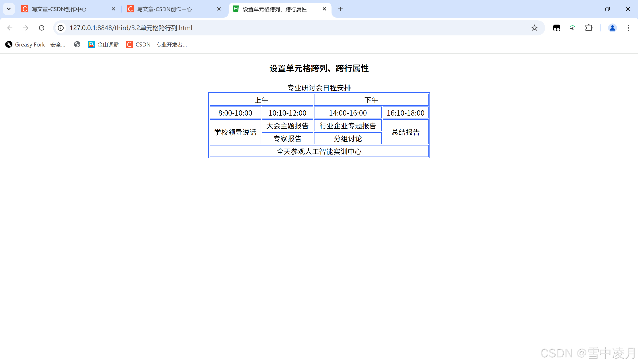
Task: Open the green circular extension icon
Action: [x=573, y=28]
